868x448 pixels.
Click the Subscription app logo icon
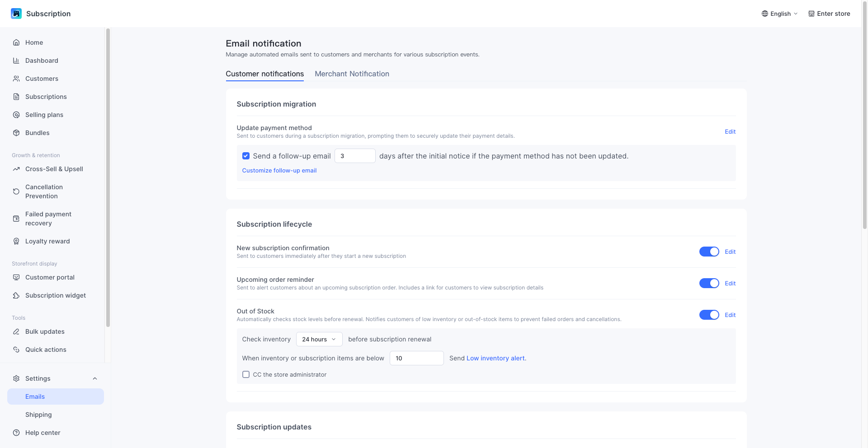pos(16,14)
